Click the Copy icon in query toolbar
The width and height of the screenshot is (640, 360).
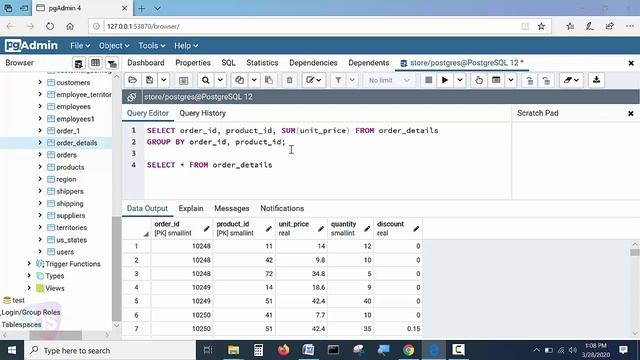tap(240, 80)
